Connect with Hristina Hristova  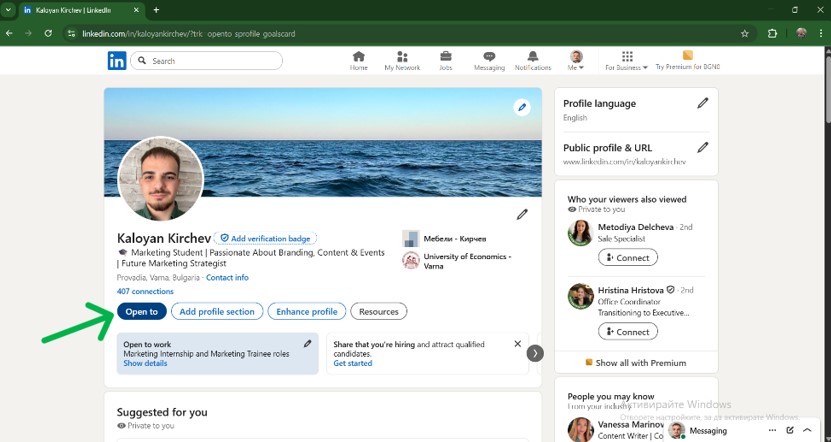[x=627, y=332]
